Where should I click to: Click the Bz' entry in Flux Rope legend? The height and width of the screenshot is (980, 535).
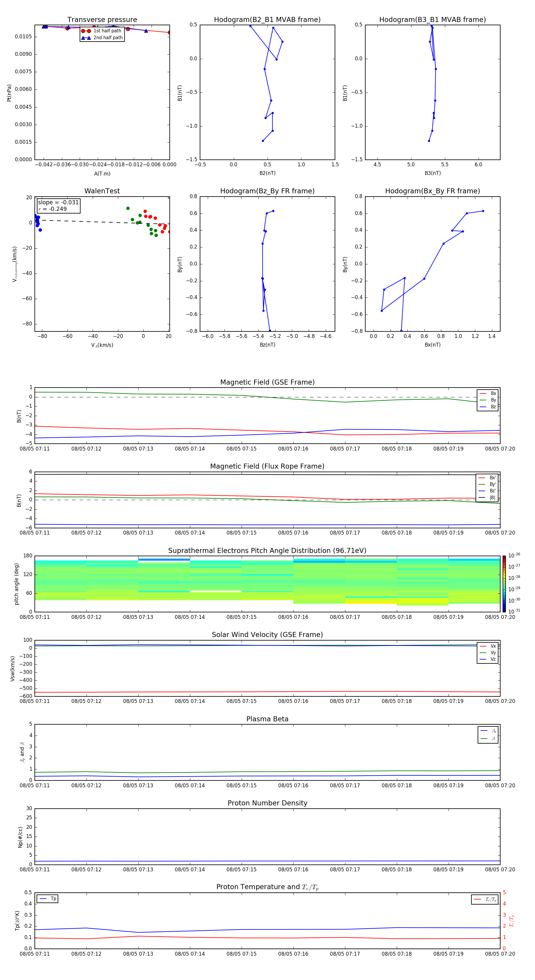tap(487, 491)
